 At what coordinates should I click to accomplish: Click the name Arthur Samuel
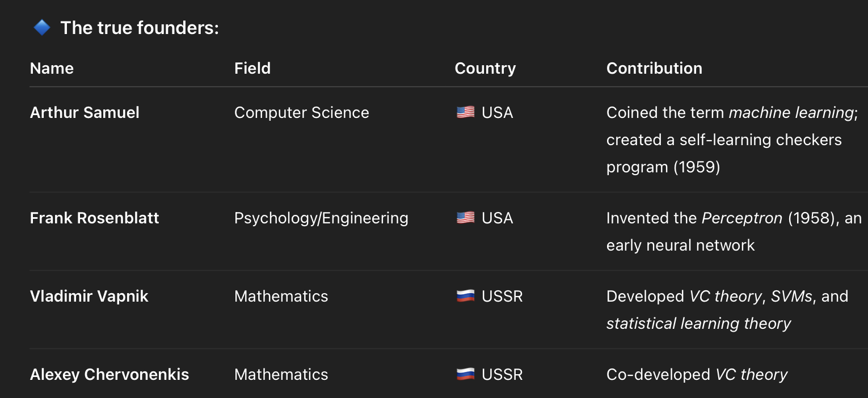click(85, 112)
